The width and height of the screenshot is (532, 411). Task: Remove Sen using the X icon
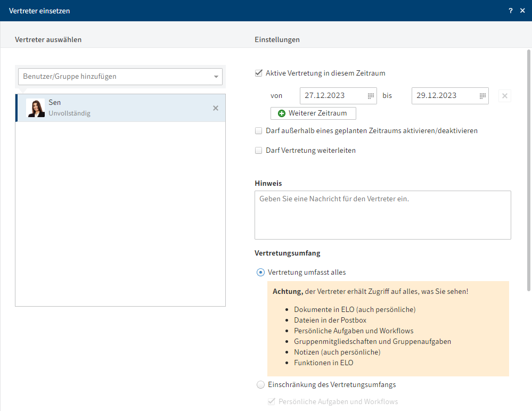point(216,108)
